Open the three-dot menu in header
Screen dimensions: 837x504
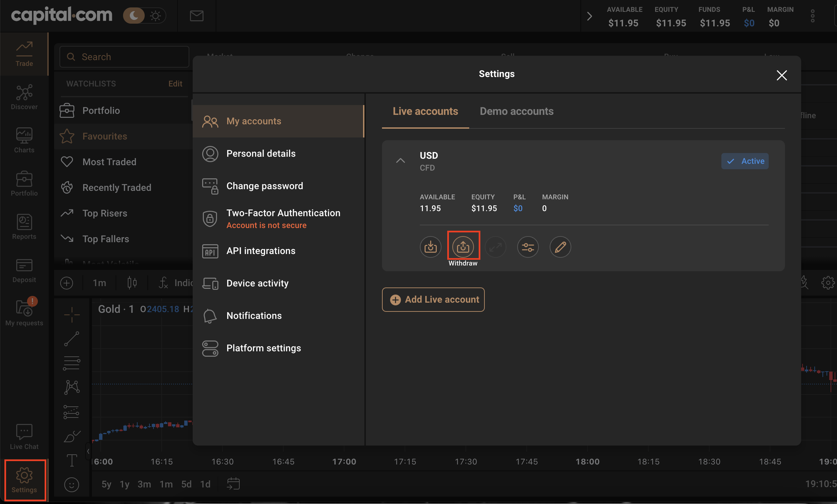pyautogui.click(x=813, y=16)
